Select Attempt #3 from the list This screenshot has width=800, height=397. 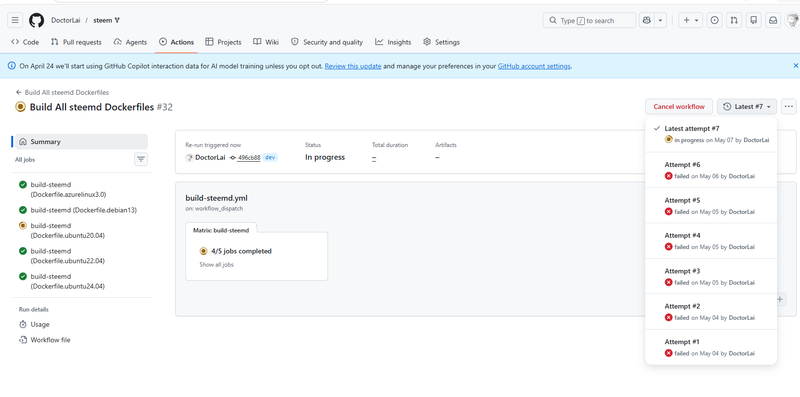coord(711,277)
